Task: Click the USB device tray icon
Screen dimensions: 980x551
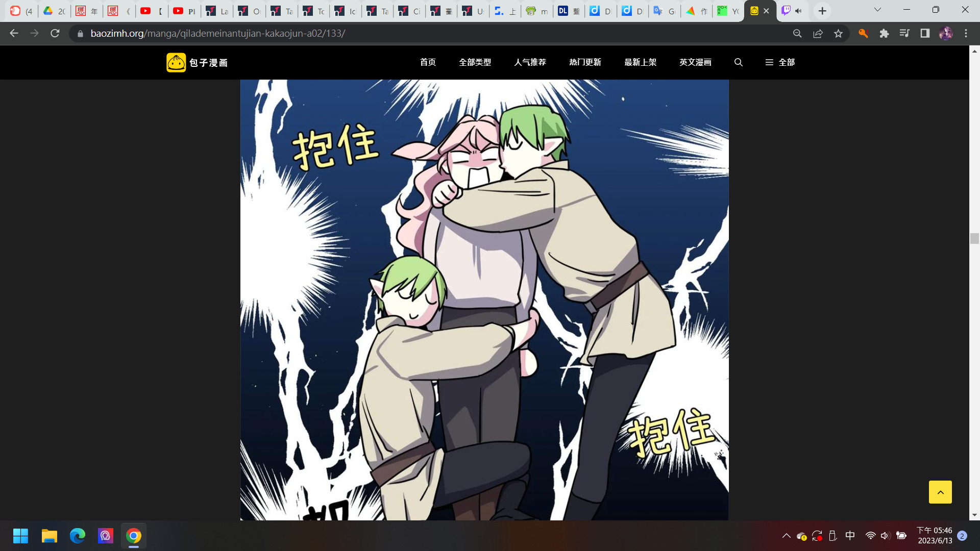Action: [x=832, y=536]
